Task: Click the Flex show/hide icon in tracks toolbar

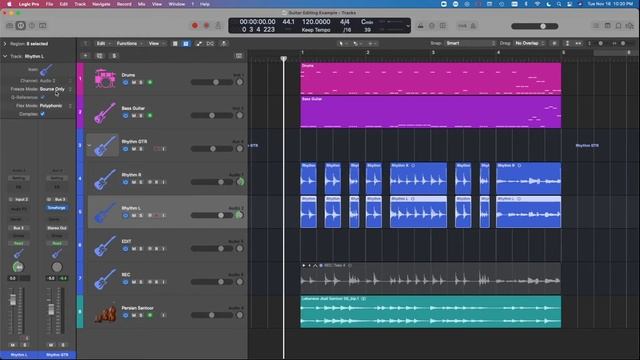Action: [x=210, y=43]
